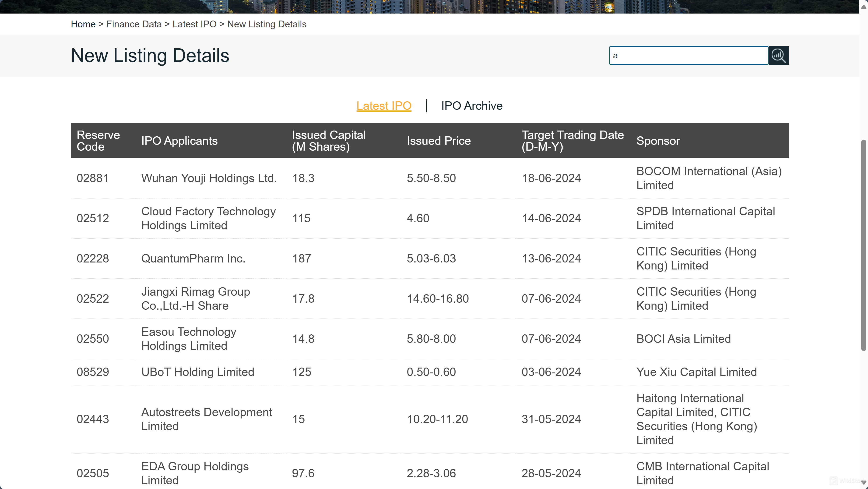Viewport: 868px width, 489px height.
Task: Click the Target Trading Date column header
Action: pos(573,141)
